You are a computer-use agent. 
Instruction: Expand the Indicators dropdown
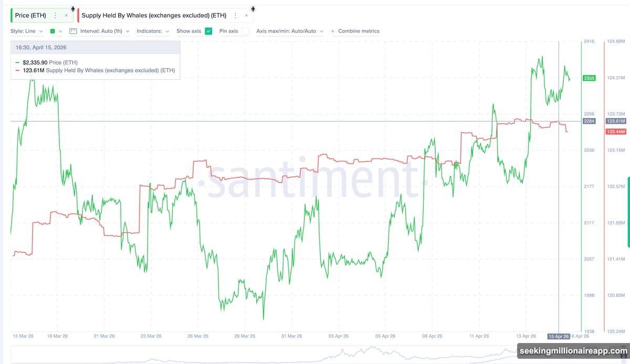153,31
